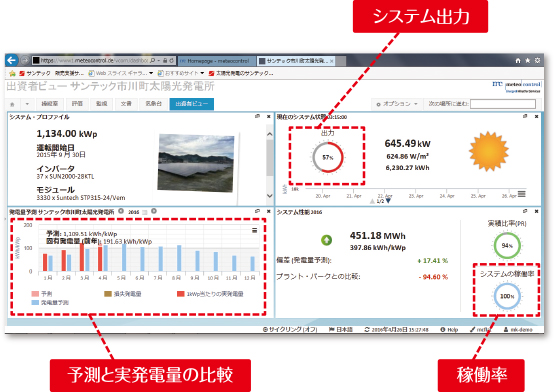Select the highlighted 出資者ビュー tab

click(x=191, y=104)
